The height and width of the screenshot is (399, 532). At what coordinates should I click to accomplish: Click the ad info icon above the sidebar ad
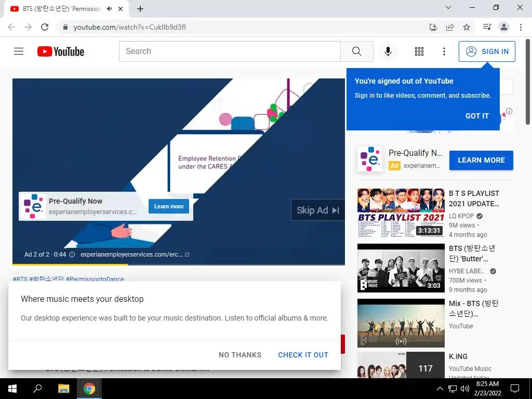(509, 111)
